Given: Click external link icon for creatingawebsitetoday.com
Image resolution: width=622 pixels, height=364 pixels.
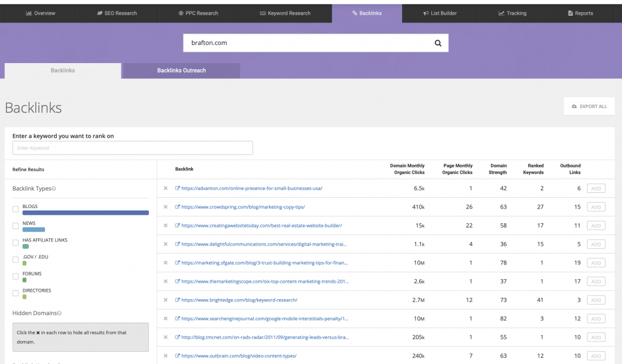Looking at the screenshot, I should [x=177, y=226].
